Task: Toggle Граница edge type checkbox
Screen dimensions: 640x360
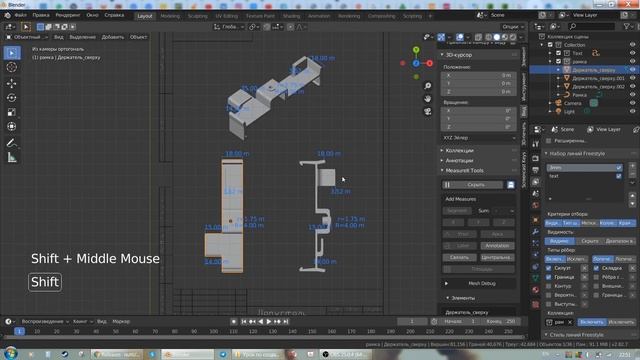Action: point(549,277)
